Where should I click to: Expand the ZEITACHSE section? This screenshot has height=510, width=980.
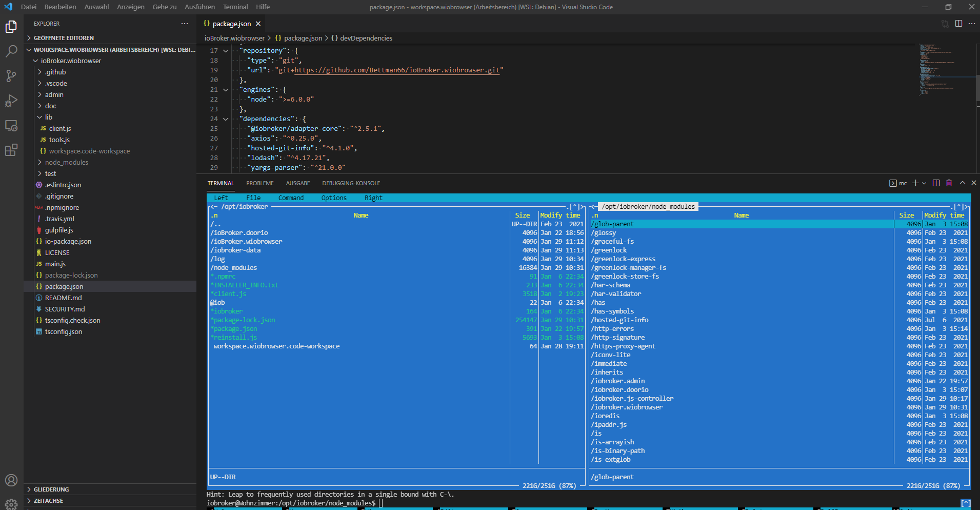pos(110,501)
